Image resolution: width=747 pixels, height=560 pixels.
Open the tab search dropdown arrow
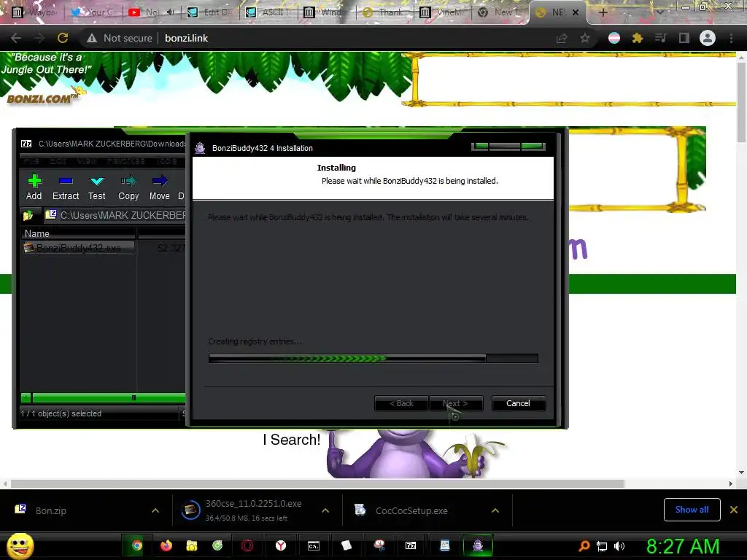(x=660, y=12)
